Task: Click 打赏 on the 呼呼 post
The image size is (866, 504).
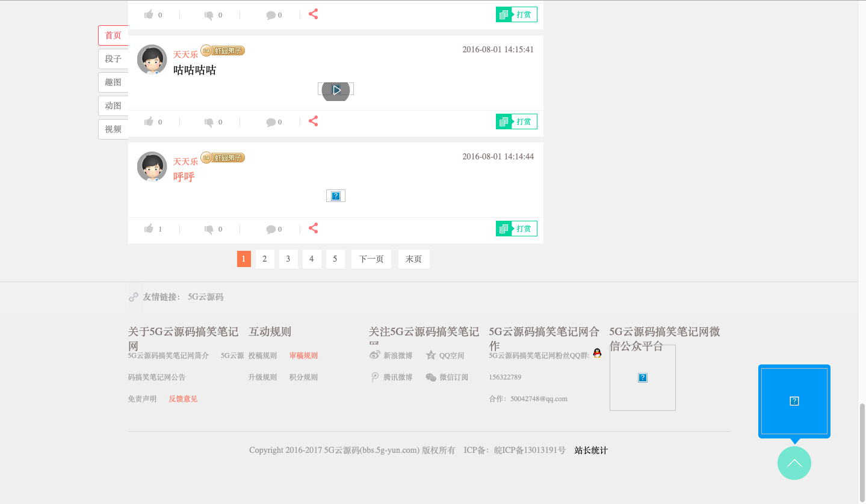Action: click(x=516, y=229)
